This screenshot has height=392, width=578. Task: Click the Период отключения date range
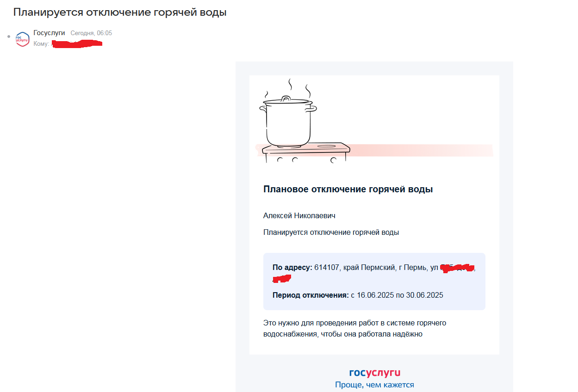397,295
